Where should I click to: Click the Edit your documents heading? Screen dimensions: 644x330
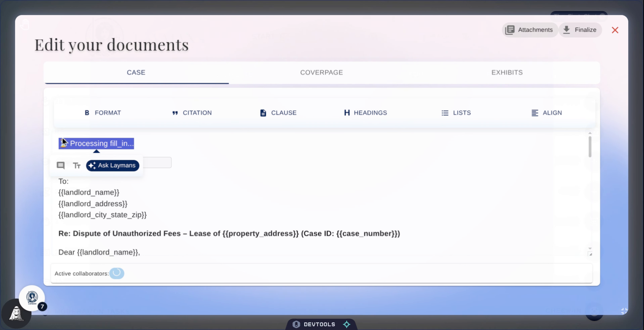(x=112, y=45)
